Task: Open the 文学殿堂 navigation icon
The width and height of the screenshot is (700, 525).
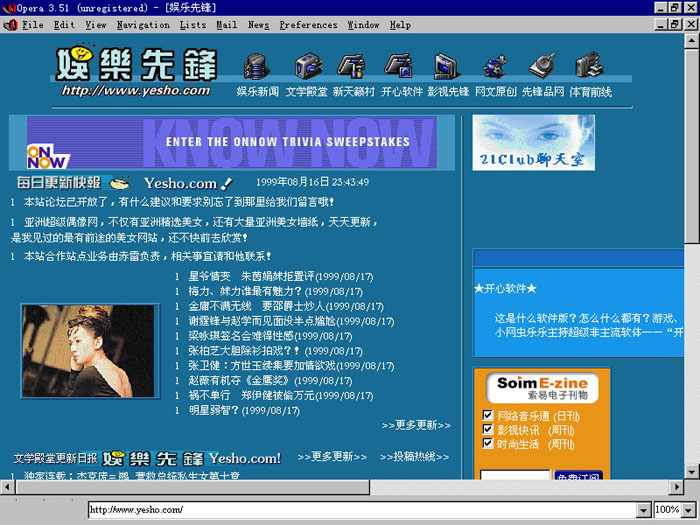Action: (x=308, y=66)
